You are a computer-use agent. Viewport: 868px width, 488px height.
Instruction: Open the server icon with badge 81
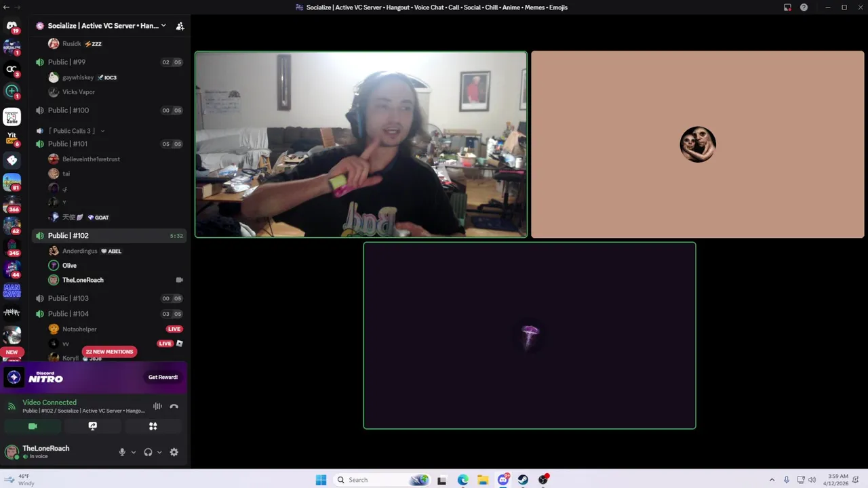pyautogui.click(x=12, y=182)
